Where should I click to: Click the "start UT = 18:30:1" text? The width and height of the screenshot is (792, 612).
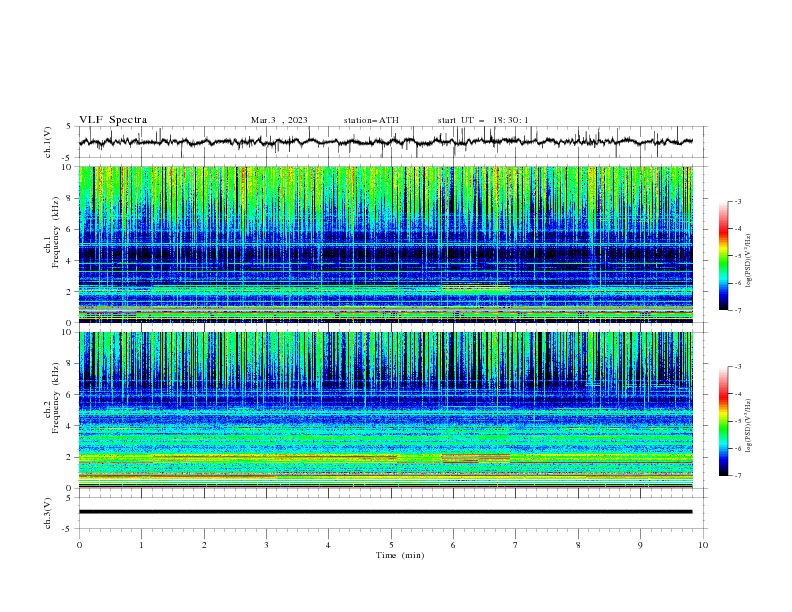(x=483, y=120)
